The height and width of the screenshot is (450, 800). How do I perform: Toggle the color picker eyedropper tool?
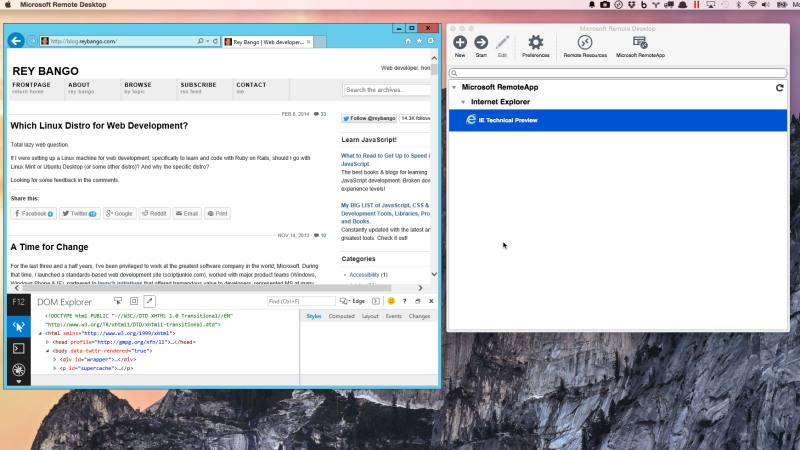[x=149, y=301]
